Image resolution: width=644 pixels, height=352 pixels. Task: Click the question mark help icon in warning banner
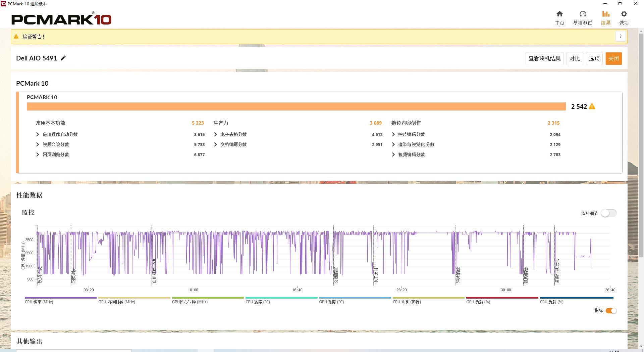[x=620, y=37]
